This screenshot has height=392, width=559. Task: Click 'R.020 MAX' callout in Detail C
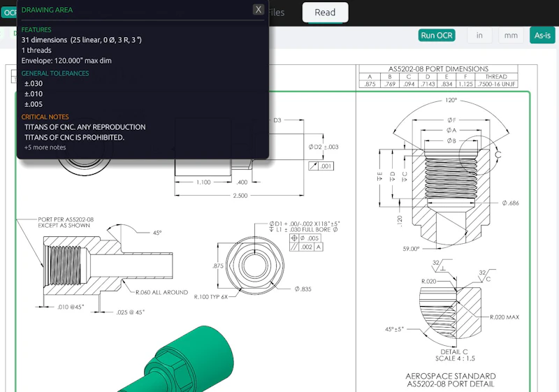[x=504, y=317]
